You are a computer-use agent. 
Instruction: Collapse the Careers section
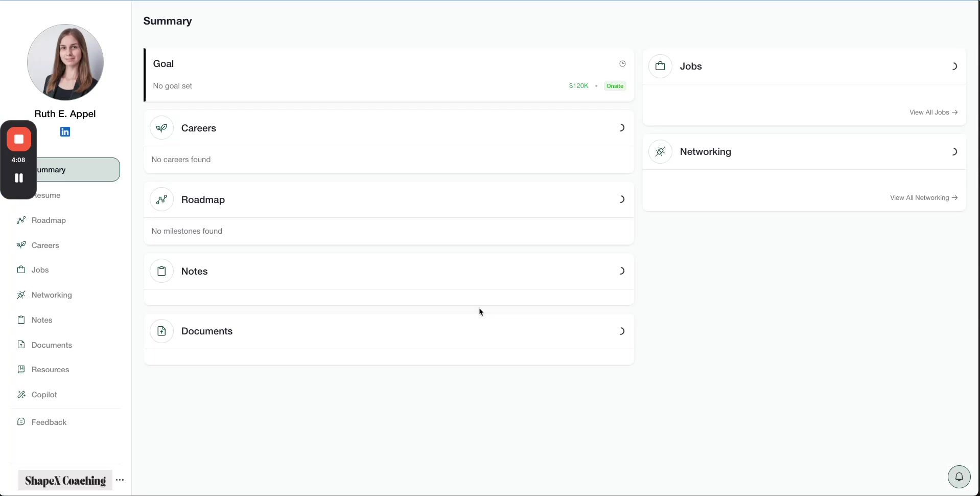tap(622, 128)
